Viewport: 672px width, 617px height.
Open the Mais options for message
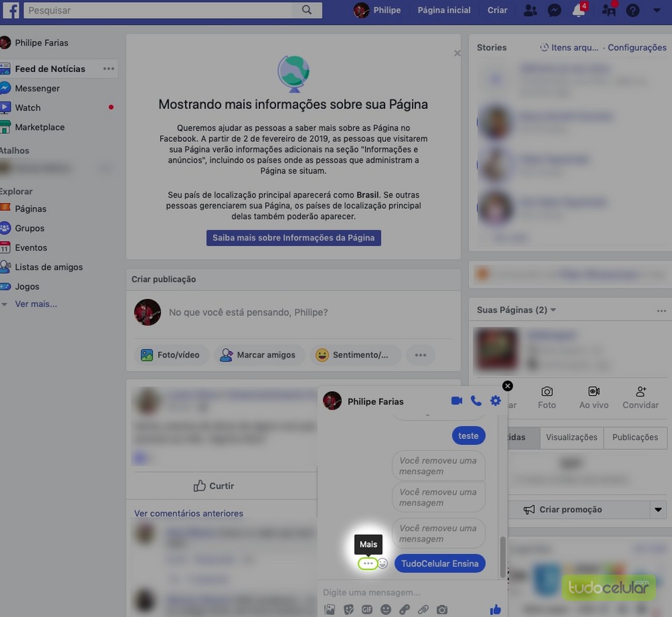coord(368,564)
